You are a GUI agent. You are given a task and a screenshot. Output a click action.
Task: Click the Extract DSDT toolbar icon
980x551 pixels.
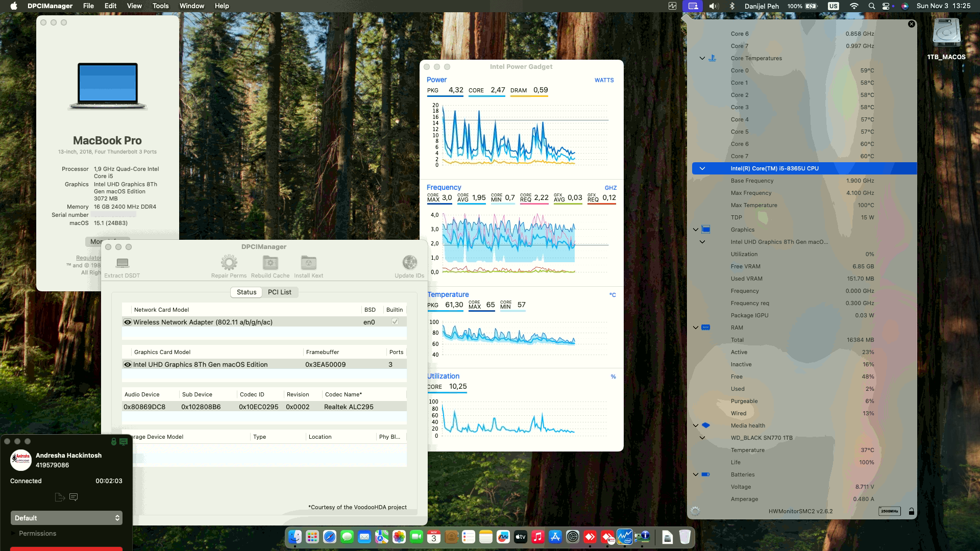(122, 263)
